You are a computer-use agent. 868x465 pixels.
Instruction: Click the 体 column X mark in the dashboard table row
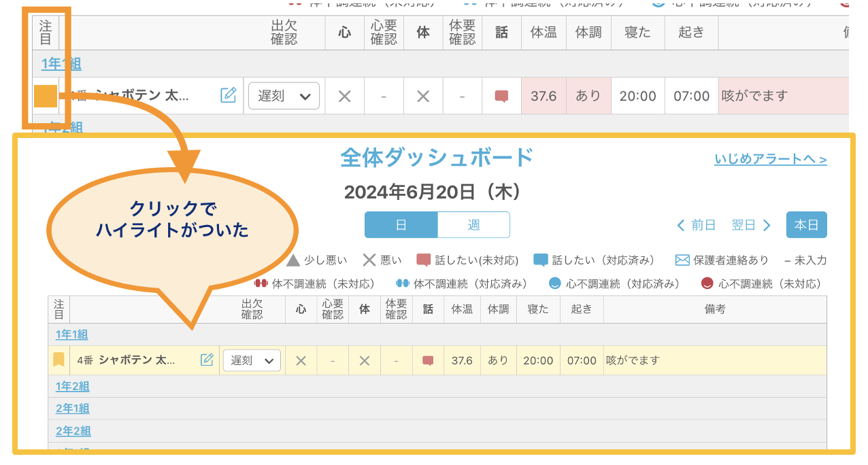point(365,361)
